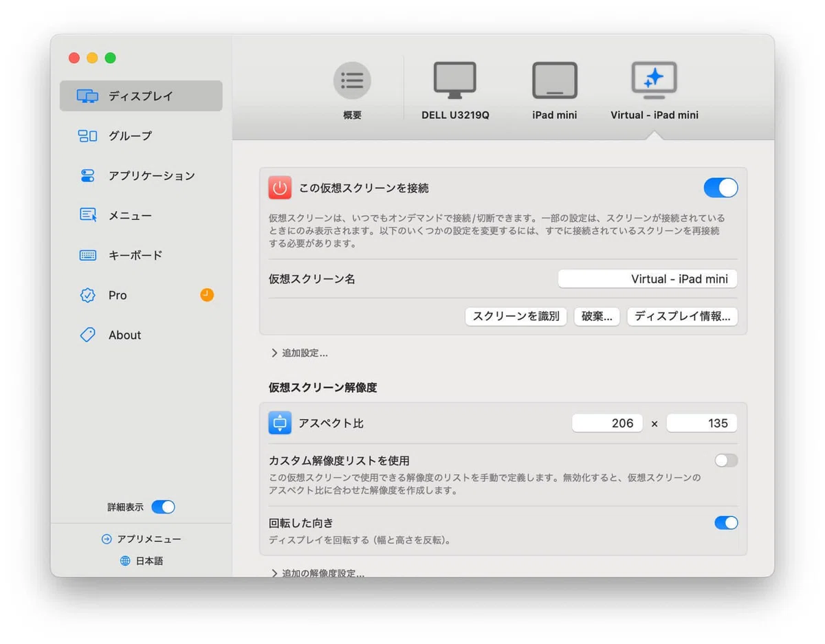Open the About sidebar section
The image size is (825, 644).
click(141, 335)
